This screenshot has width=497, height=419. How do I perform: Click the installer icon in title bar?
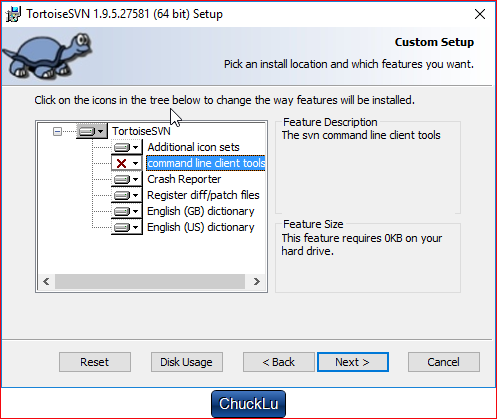pos(13,14)
